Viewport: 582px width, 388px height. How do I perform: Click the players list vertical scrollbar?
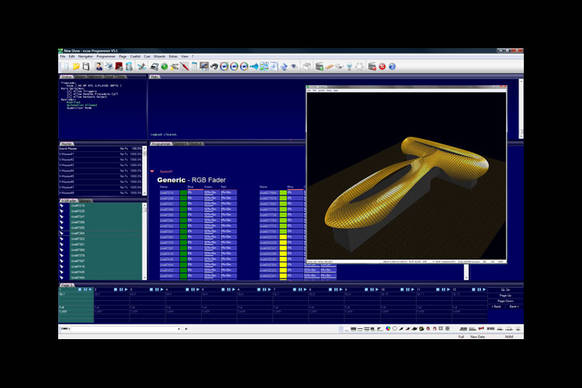coord(144,170)
